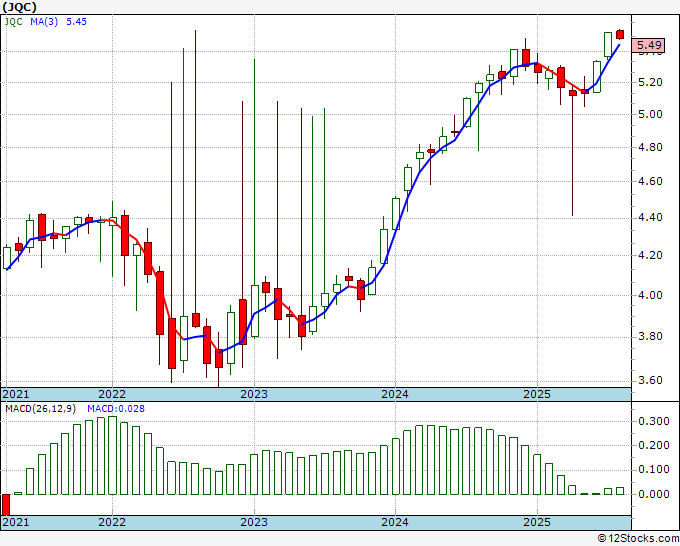This screenshot has width=680, height=546.
Task: Click the 0.000 MACD axis label
Action: (x=654, y=494)
